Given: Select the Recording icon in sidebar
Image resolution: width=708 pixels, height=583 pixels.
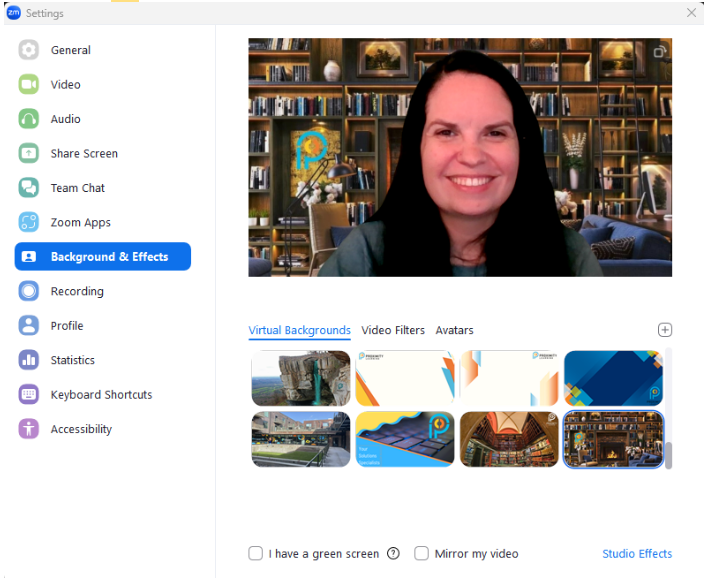Looking at the screenshot, I should [x=29, y=292].
